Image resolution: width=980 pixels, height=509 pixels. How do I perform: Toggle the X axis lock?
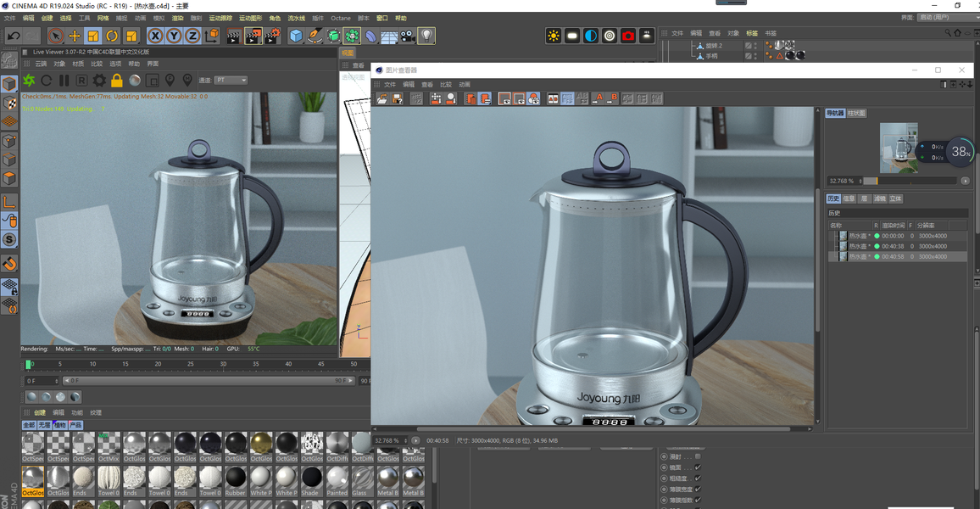pos(156,36)
